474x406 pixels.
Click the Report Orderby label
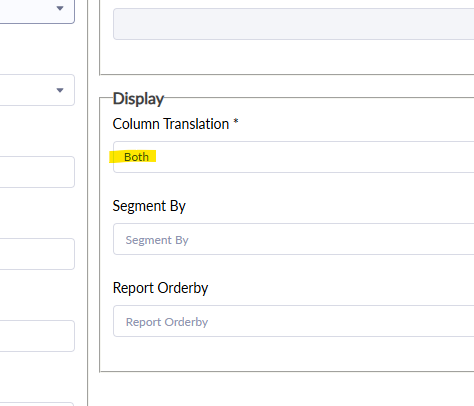pyautogui.click(x=160, y=288)
